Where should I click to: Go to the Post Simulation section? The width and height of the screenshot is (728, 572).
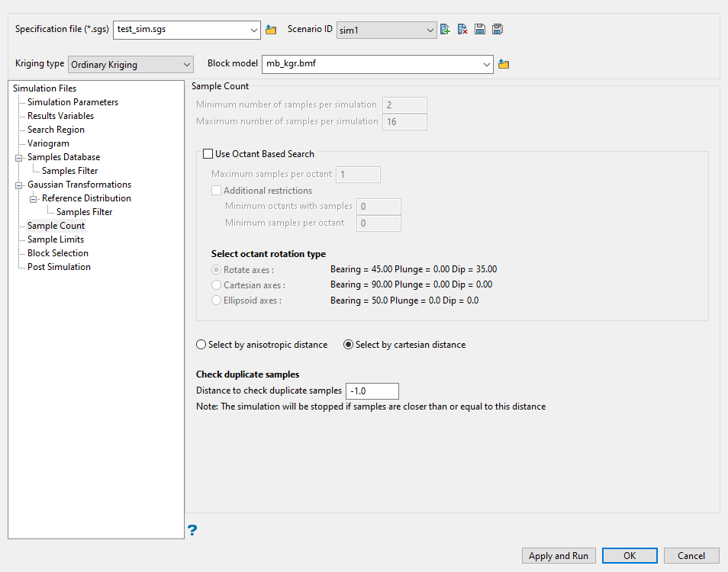coord(59,267)
